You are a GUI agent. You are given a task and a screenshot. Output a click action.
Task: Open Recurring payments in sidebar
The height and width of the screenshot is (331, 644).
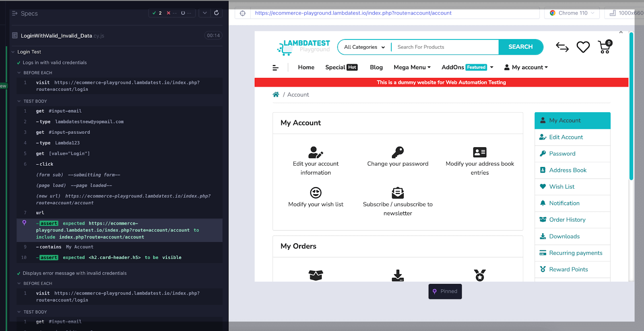(x=572, y=253)
